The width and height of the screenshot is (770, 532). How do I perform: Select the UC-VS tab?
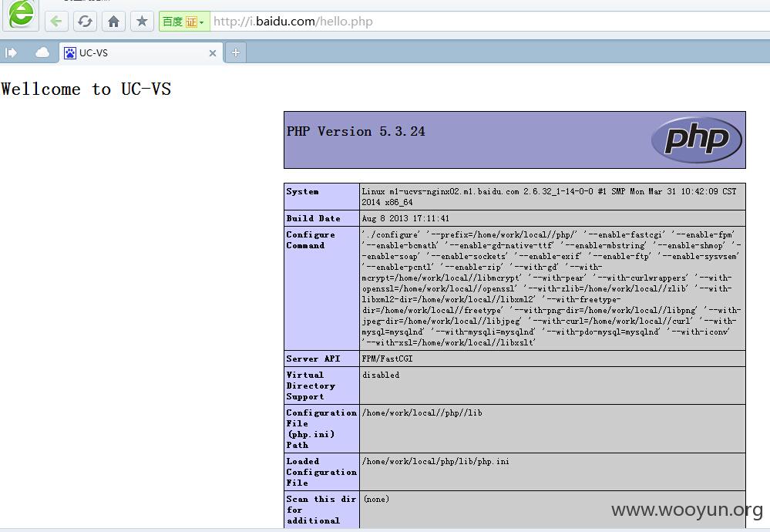pos(141,52)
